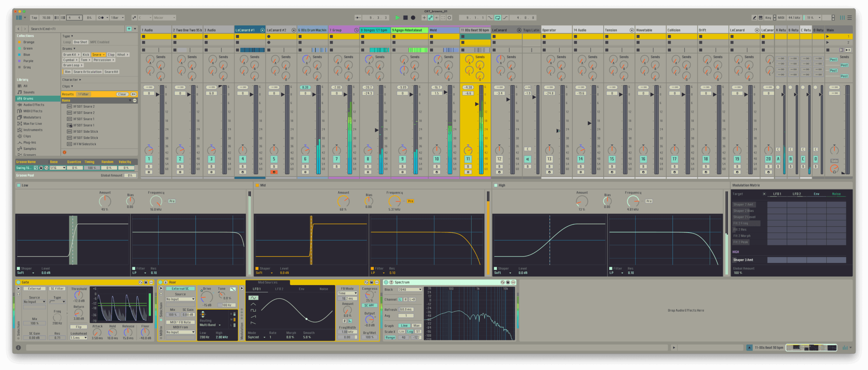Click the Tap tempo button
Image resolution: width=868 pixels, height=370 pixels.
[34, 18]
